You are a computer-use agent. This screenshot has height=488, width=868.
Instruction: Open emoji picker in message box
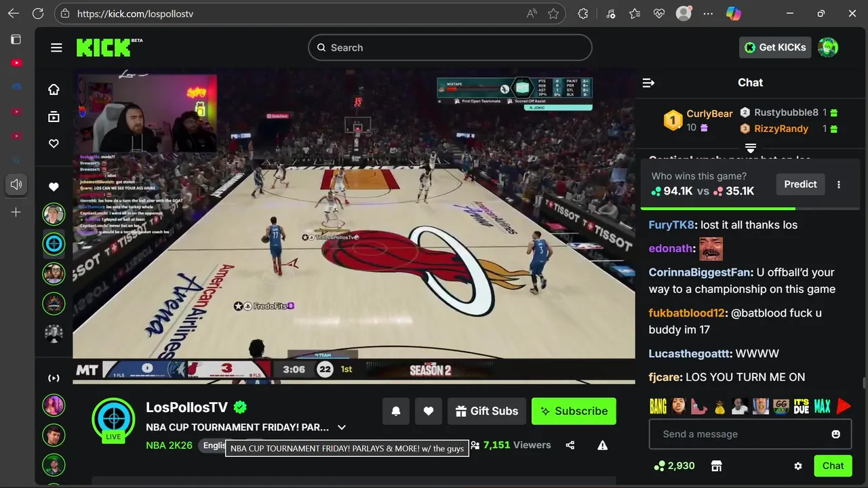pos(836,434)
